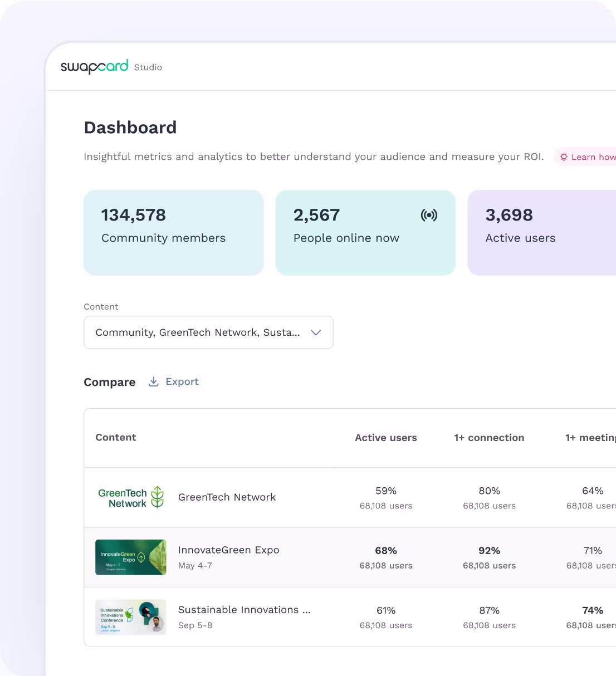Click the Compare heading
This screenshot has height=676, width=616.
point(109,382)
